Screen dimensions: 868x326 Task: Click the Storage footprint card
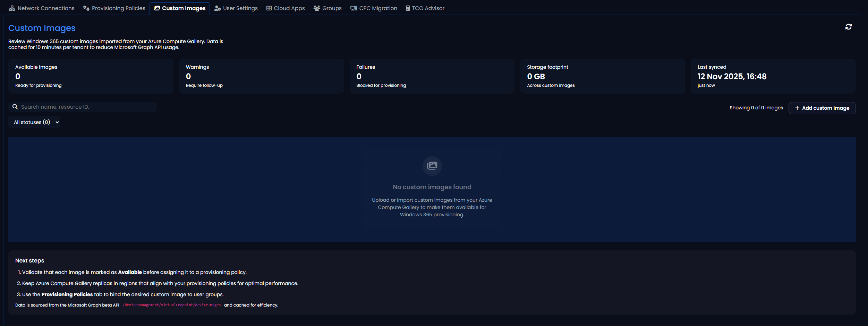tap(603, 76)
